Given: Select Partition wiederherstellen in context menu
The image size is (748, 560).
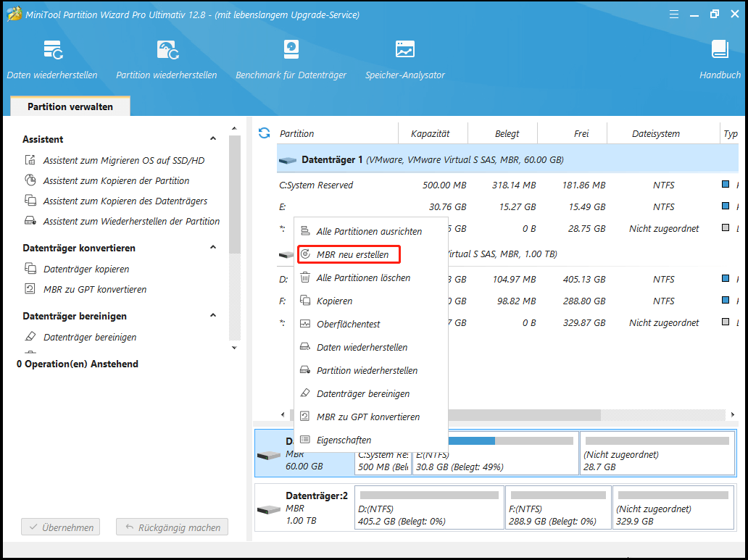Looking at the screenshot, I should [370, 370].
